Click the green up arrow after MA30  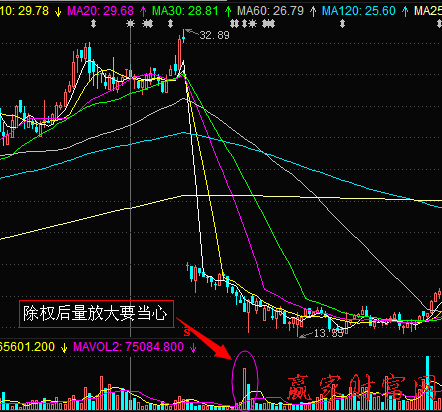[228, 12]
